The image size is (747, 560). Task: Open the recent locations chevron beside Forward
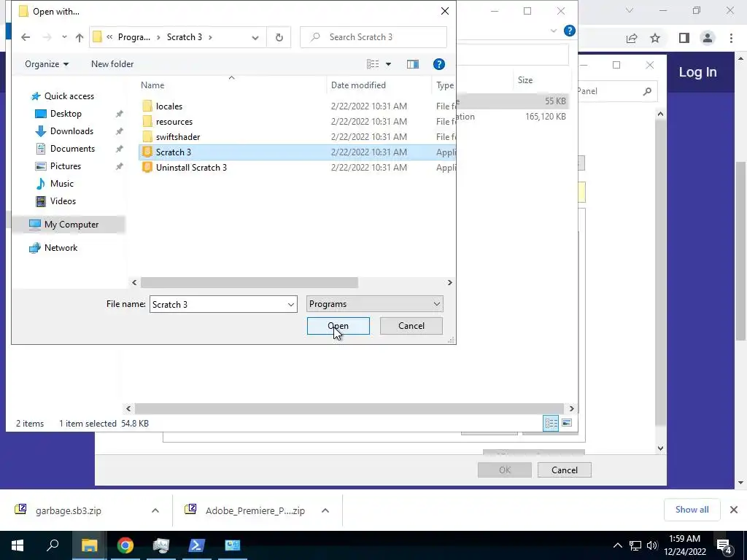coord(64,37)
